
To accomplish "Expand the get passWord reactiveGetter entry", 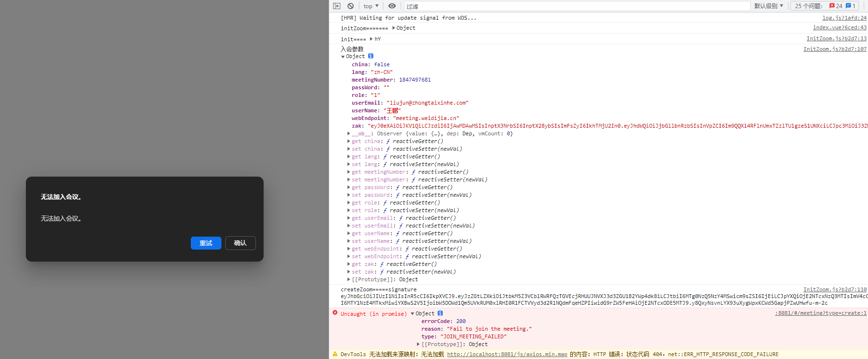I will (348, 187).
